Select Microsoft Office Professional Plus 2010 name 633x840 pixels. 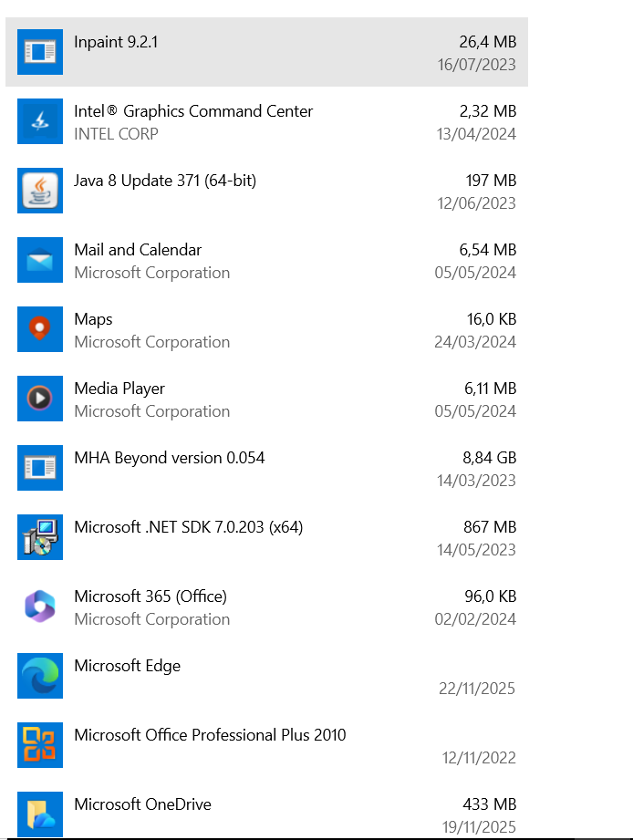(210, 735)
